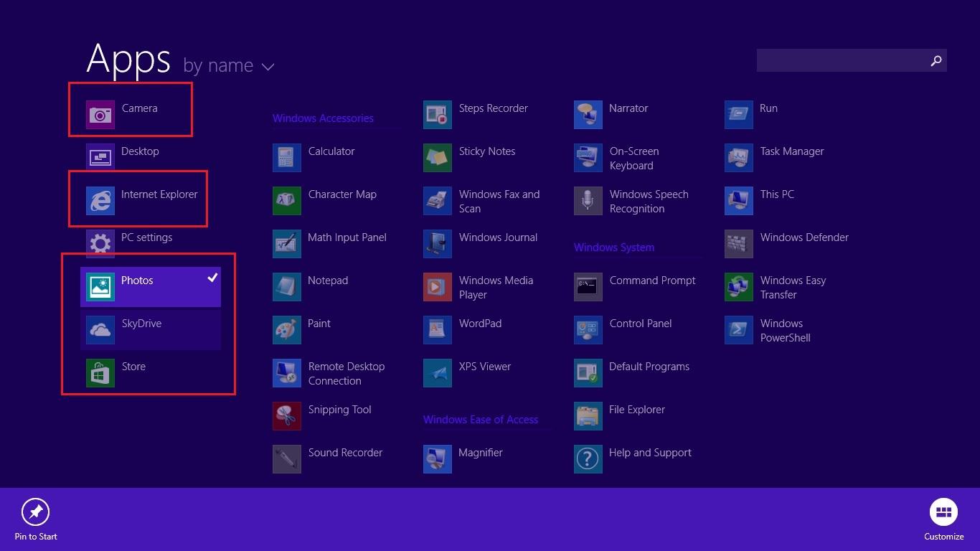
Task: Click the Character Map icon
Action: pyautogui.click(x=287, y=201)
